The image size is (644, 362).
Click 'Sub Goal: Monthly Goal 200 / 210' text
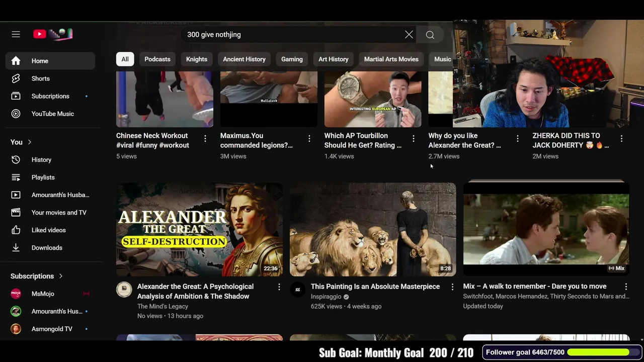[x=396, y=353]
